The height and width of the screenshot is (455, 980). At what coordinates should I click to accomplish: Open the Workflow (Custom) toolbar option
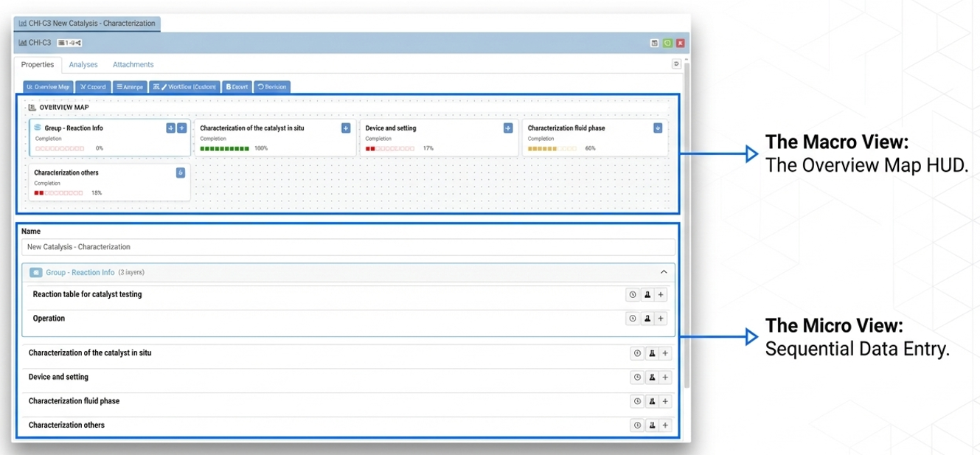point(184,87)
